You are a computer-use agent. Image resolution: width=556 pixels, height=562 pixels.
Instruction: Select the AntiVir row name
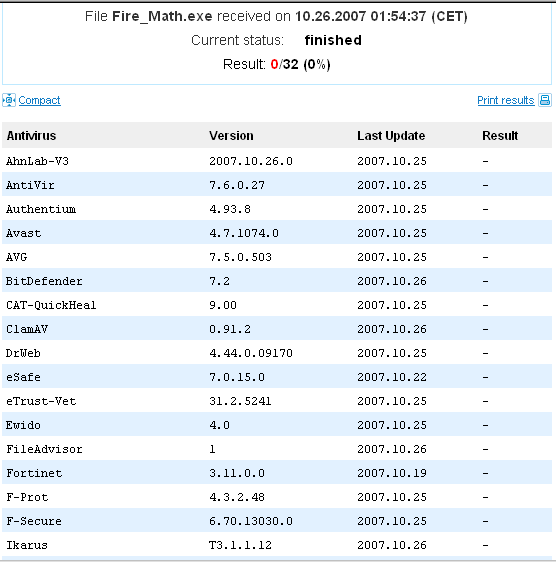tap(30, 185)
